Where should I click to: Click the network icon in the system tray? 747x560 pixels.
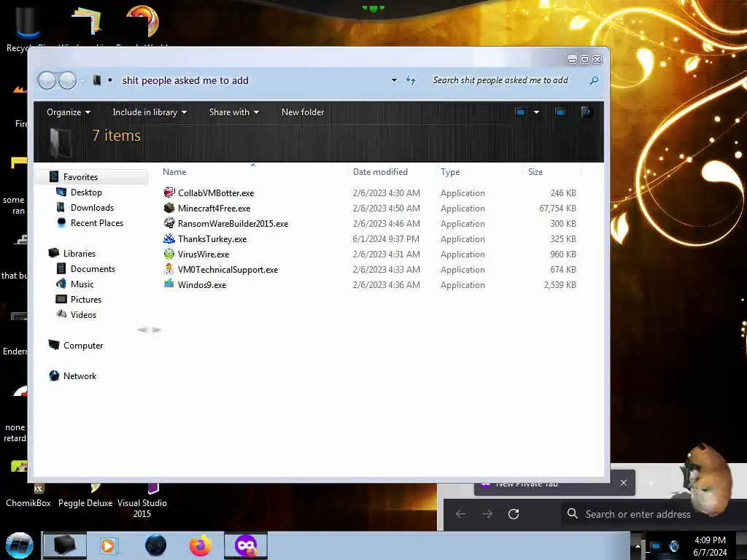coord(656,546)
